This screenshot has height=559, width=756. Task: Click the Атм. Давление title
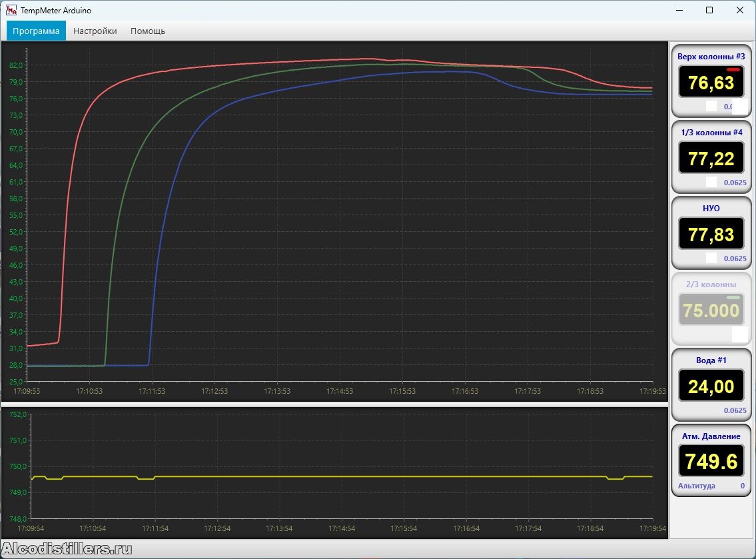click(x=711, y=436)
